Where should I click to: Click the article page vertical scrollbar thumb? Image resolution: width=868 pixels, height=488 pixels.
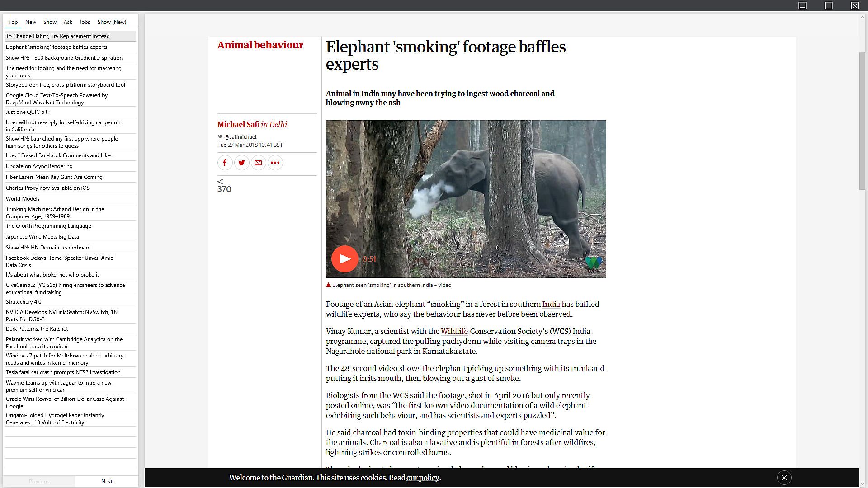coord(863,121)
